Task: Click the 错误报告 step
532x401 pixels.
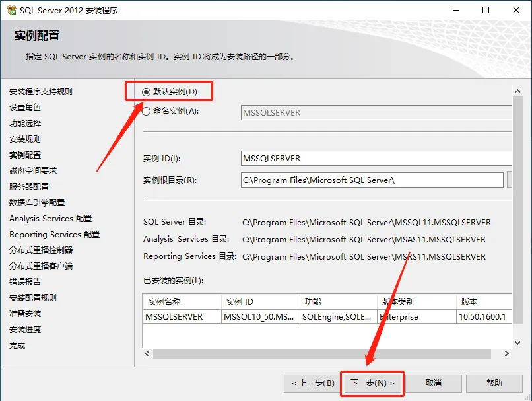Action: [25, 282]
